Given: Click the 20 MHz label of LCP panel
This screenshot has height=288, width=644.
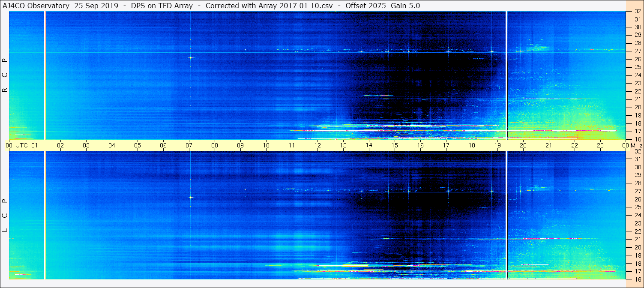Looking at the screenshot, I should click(637, 247).
